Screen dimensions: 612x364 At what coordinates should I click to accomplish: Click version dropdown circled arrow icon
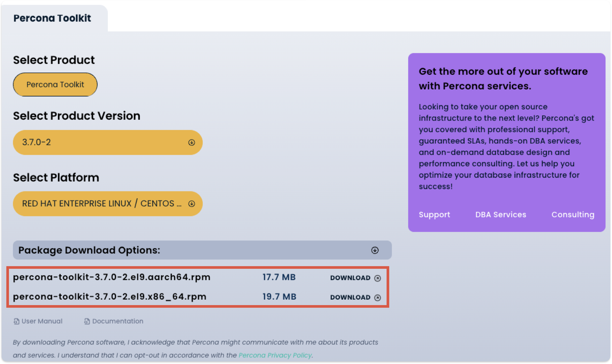point(191,142)
